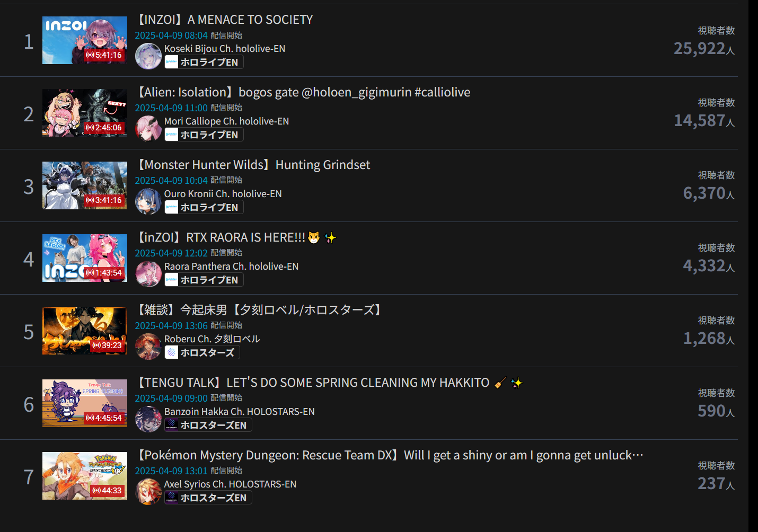
Task: Open the 雑談 今起床男 stream title
Action: click(260, 310)
